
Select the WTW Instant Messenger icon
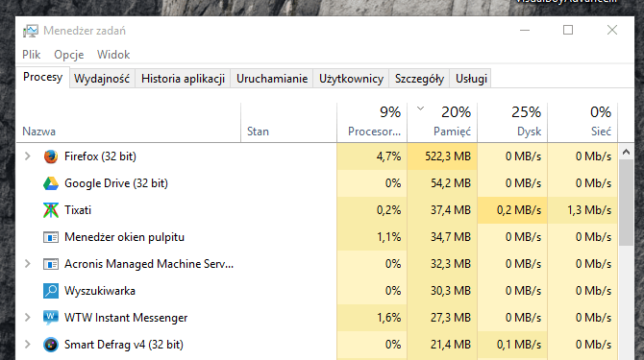[51, 318]
